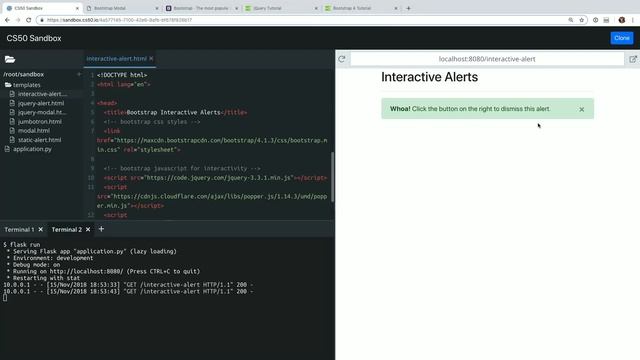
Task: Switch to the Terminal 2 tab
Action: click(67, 229)
